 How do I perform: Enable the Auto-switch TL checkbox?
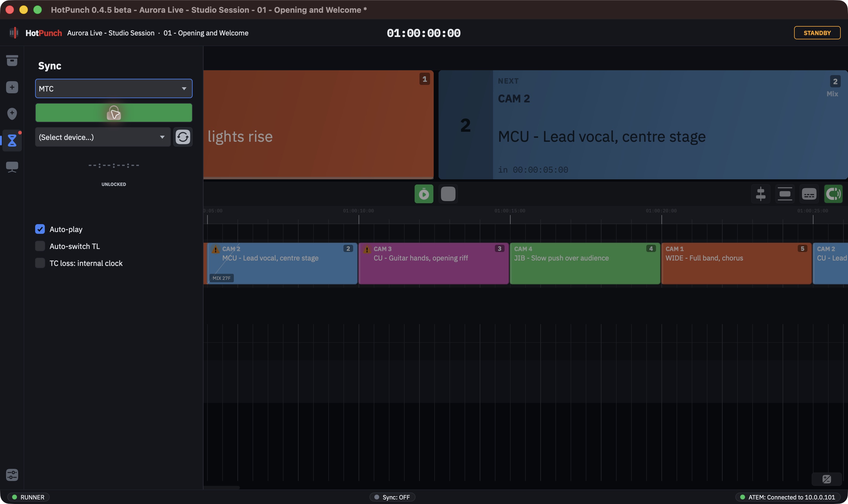tap(40, 246)
